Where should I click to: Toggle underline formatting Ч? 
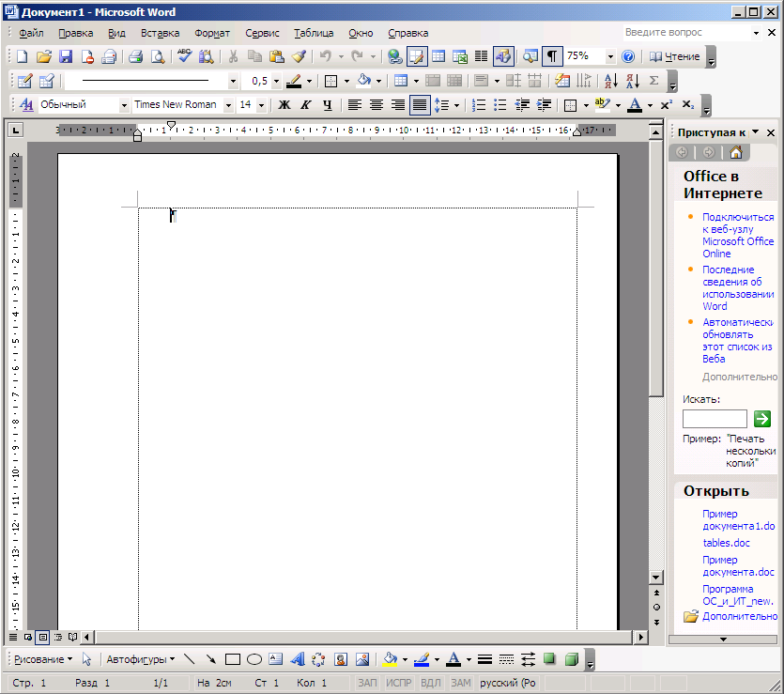pyautogui.click(x=328, y=105)
